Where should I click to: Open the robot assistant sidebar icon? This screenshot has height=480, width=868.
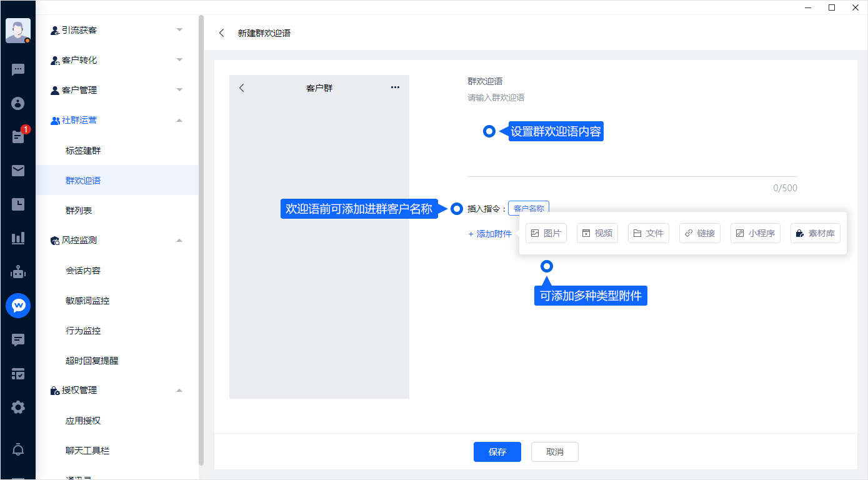(18, 272)
